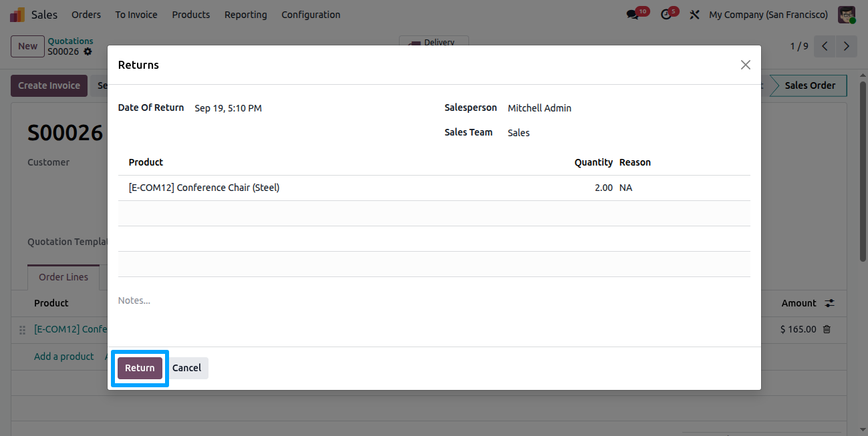The width and height of the screenshot is (868, 436).
Task: Open the Sales Team field
Action: coord(519,133)
